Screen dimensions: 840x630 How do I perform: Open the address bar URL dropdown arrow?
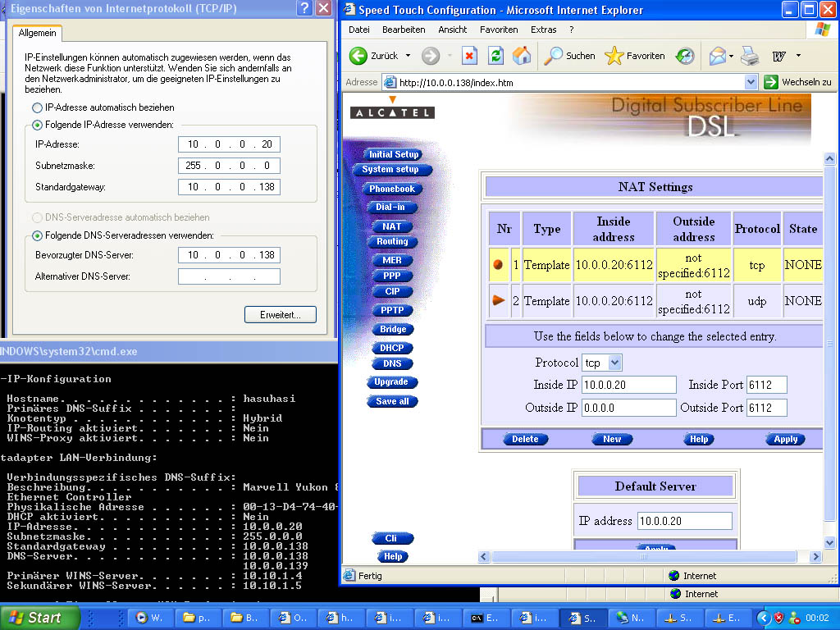(x=751, y=82)
